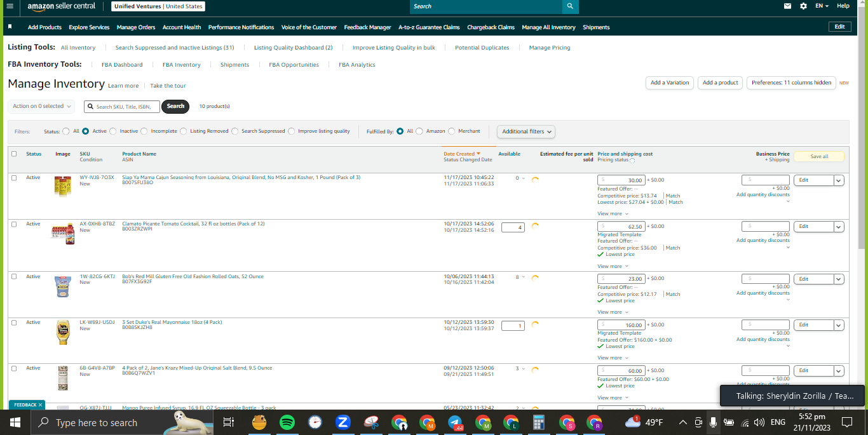Open the clock app icon on taskbar
This screenshot has width=868, height=435.
point(315,422)
